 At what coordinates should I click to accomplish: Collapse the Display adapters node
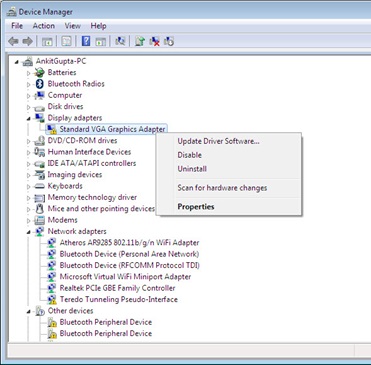(x=28, y=118)
